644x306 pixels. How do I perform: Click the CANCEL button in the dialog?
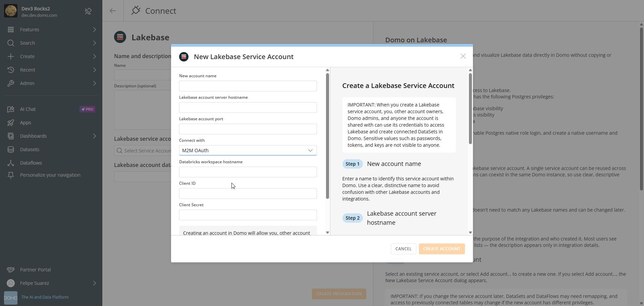click(x=404, y=249)
